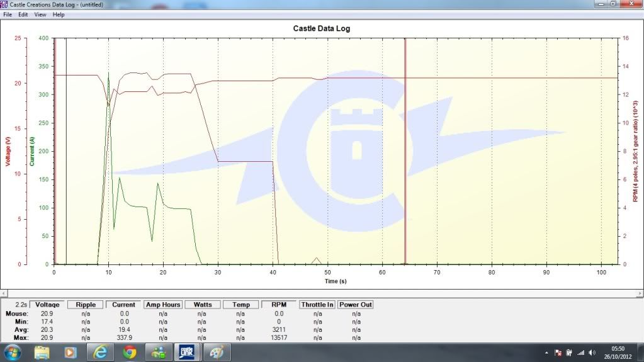Image resolution: width=644 pixels, height=362 pixels.
Task: Click the Mouse row label
Action: [x=17, y=314]
